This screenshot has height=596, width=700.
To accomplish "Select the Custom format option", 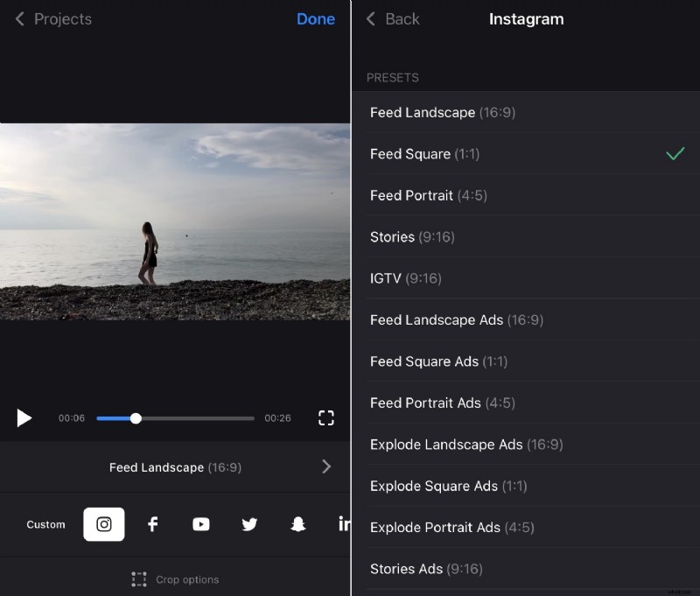I will coord(45,523).
